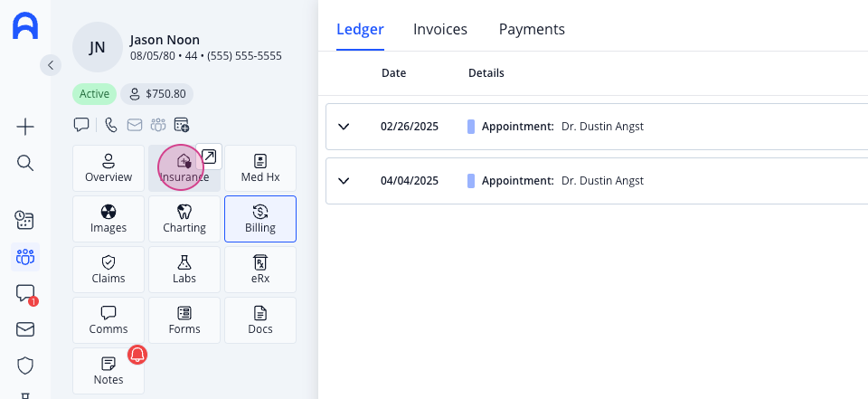Screen dimensions: 868x399
Task: Click the 04/04/2025 date text
Action: (x=410, y=181)
